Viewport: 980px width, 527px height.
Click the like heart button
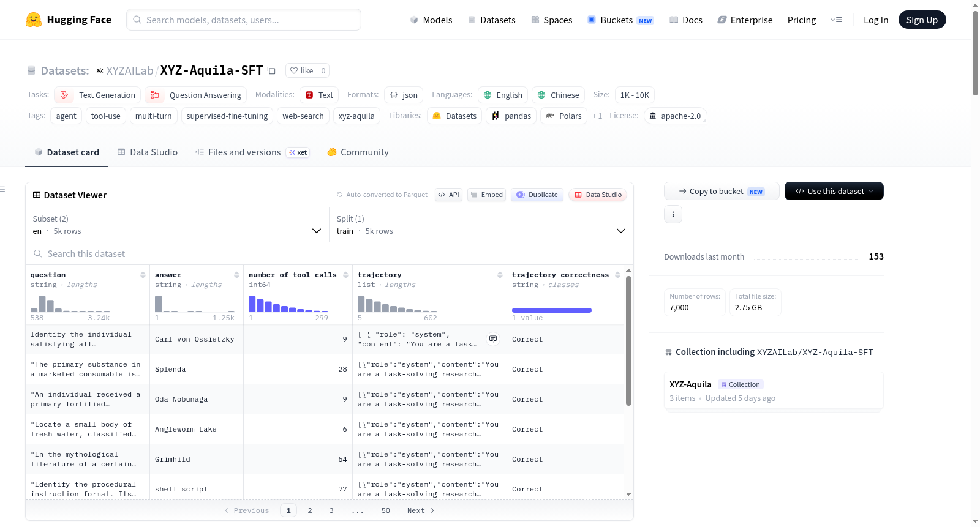(301, 70)
